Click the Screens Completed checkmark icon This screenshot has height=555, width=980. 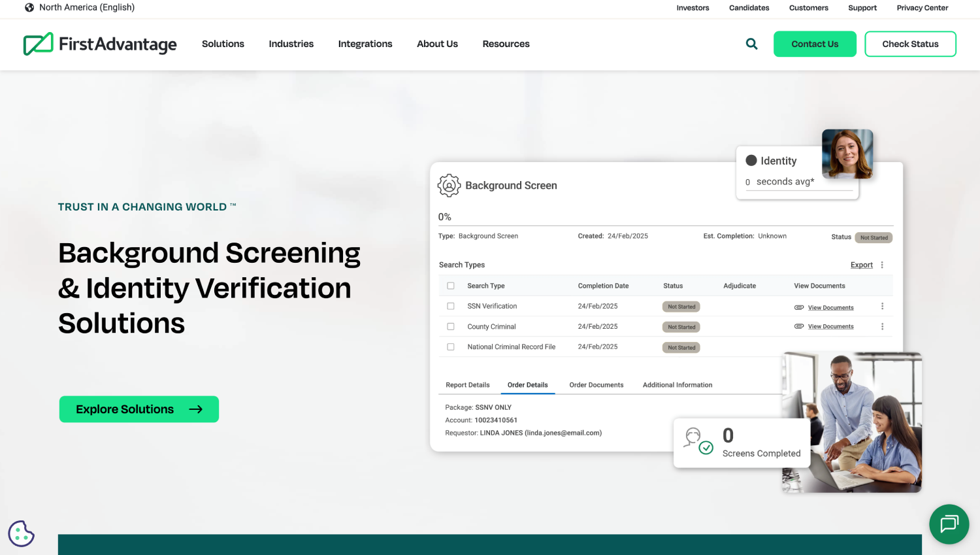(706, 448)
